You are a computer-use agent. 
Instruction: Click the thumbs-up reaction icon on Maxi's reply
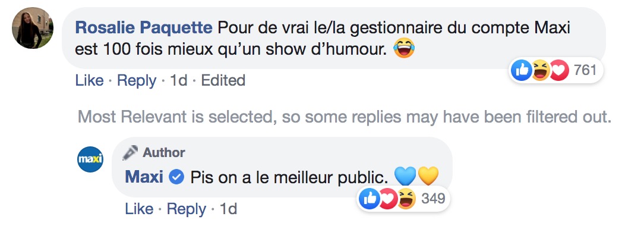click(369, 199)
